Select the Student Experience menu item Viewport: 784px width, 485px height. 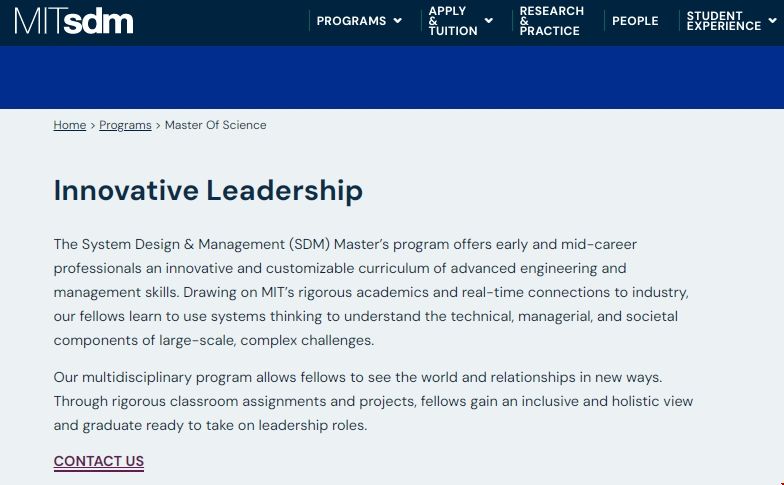click(723, 21)
